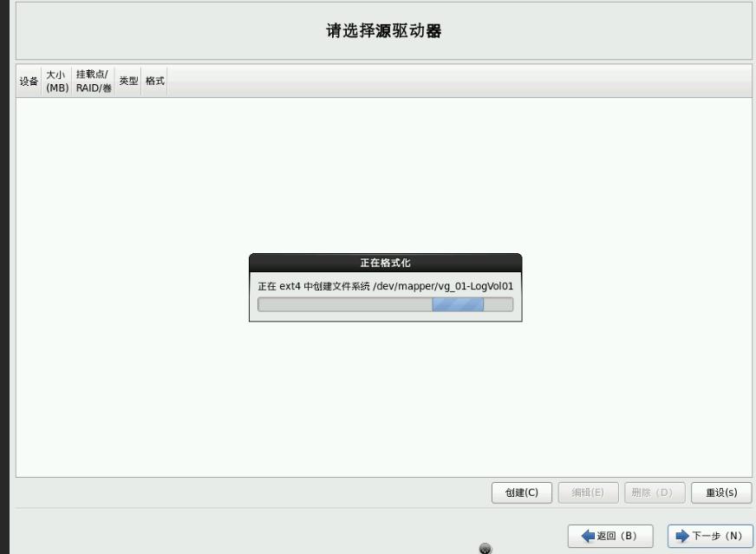The width and height of the screenshot is (756, 554).
Task: Click the small mouse cursor icon near bottom center
Action: 486,549
